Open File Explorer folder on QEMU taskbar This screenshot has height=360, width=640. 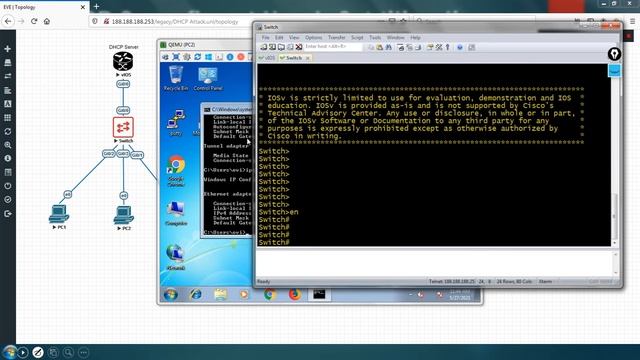click(x=220, y=294)
